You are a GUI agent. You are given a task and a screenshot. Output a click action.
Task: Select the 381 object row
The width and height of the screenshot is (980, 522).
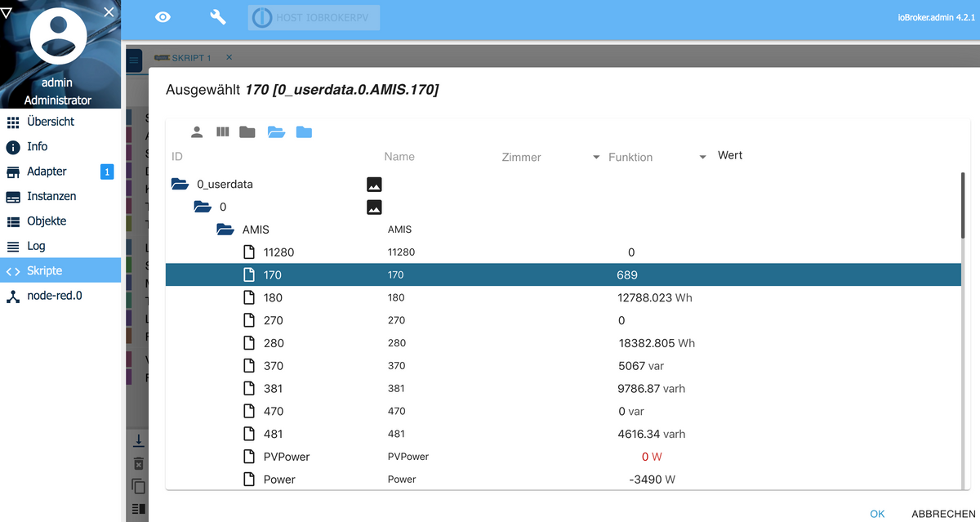[563, 389]
